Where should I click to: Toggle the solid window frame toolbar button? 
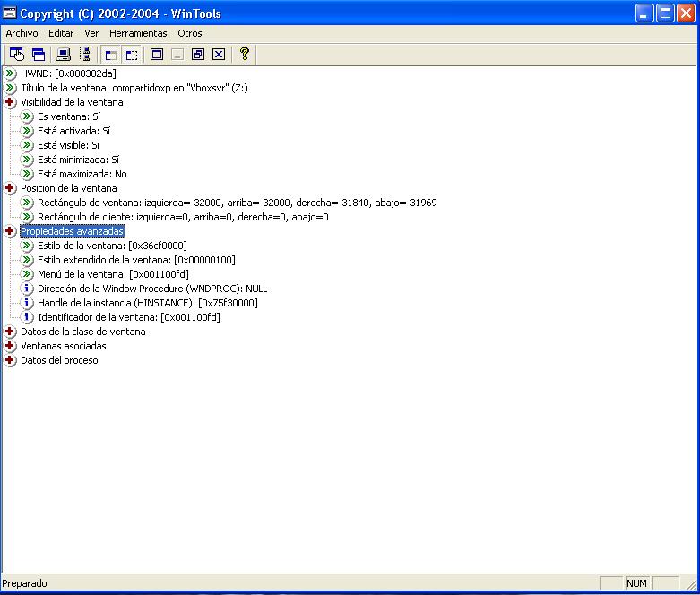tap(111, 55)
